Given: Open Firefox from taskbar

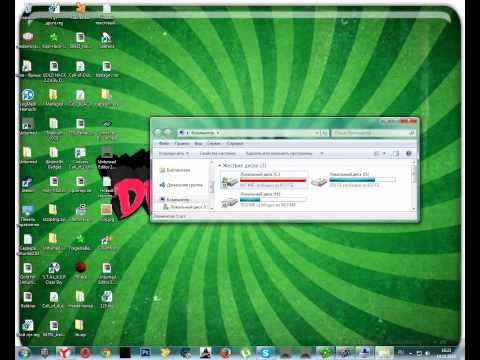Looking at the screenshot, I should tap(225, 353).
